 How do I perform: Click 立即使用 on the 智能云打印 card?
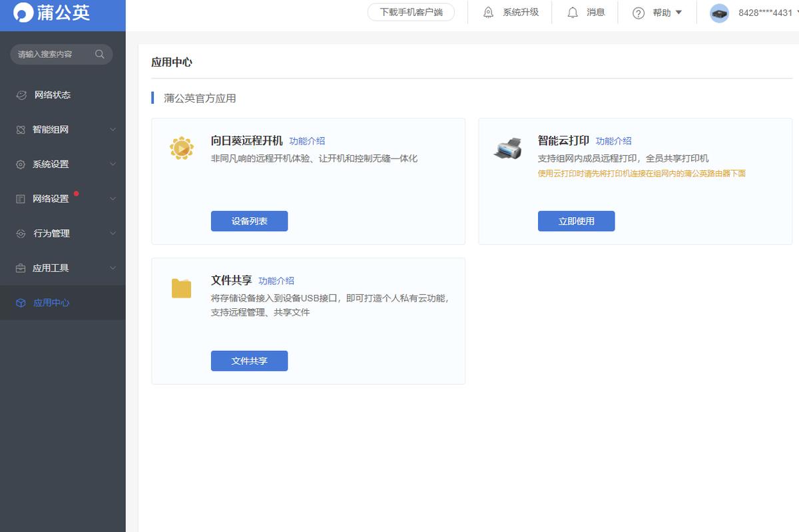[x=576, y=220]
